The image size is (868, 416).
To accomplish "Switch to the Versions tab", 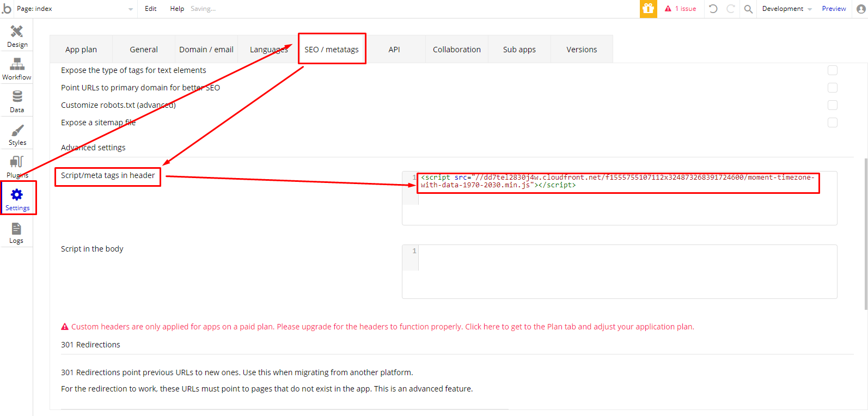I will (582, 50).
